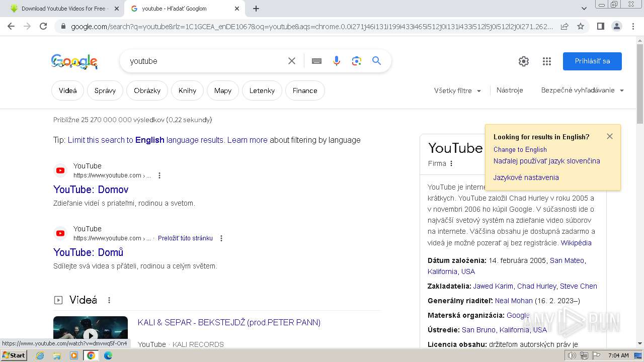Open Chrome from the taskbar
Screen dimensions: 644x362
tap(91, 355)
